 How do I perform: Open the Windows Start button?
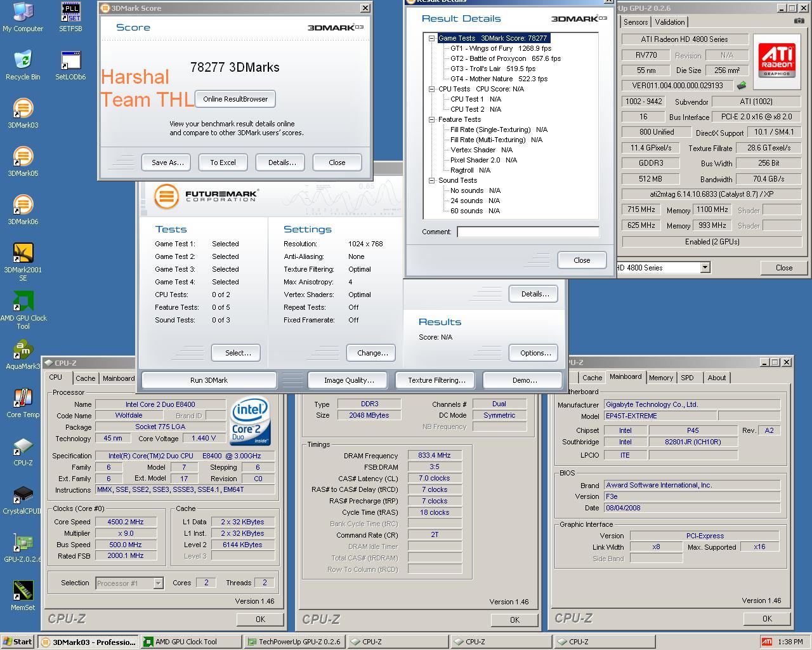[18, 642]
